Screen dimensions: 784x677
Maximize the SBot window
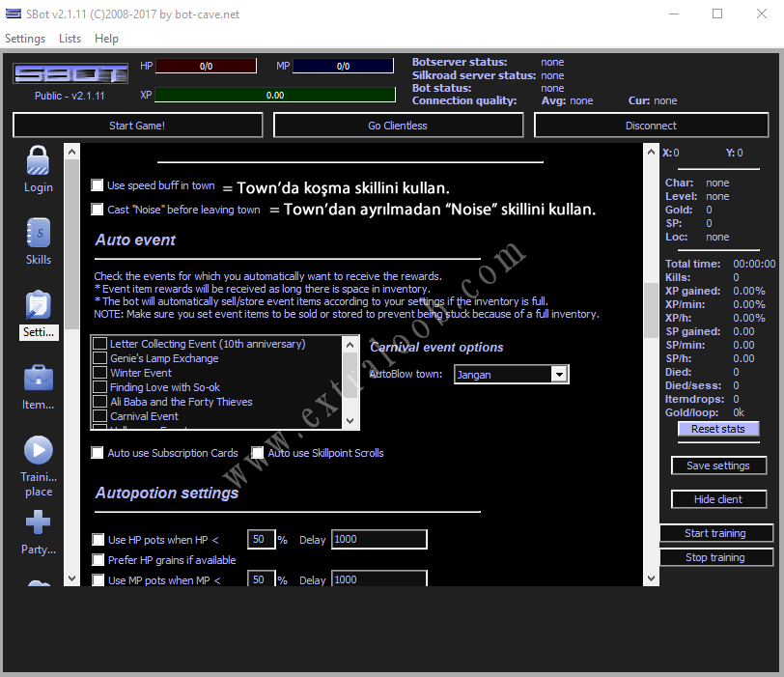tap(717, 14)
